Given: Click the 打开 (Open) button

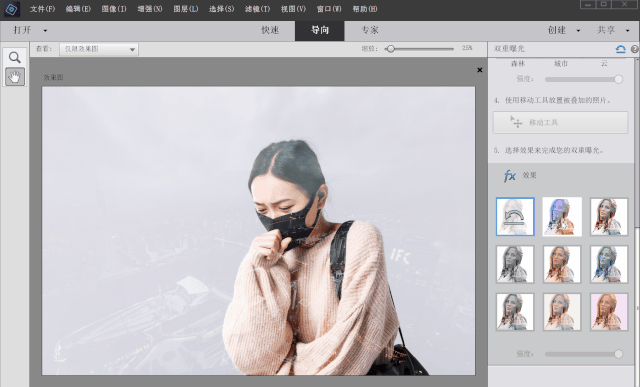Looking at the screenshot, I should tap(22, 30).
